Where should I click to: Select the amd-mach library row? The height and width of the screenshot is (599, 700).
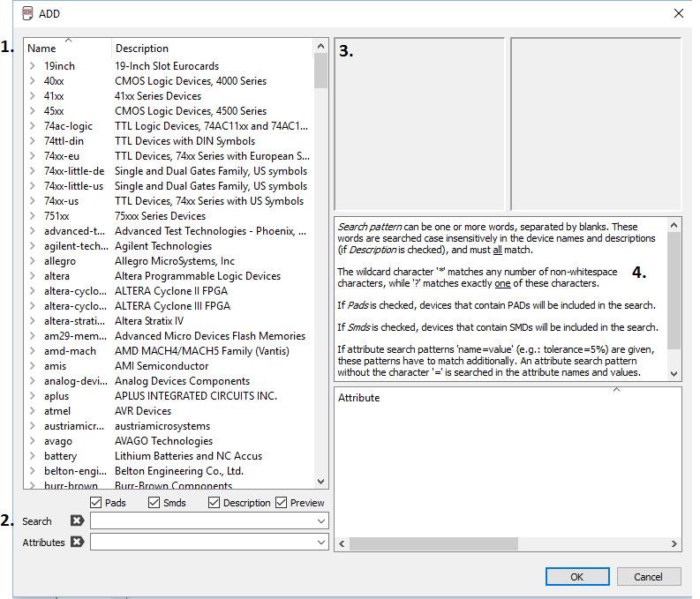(169, 351)
